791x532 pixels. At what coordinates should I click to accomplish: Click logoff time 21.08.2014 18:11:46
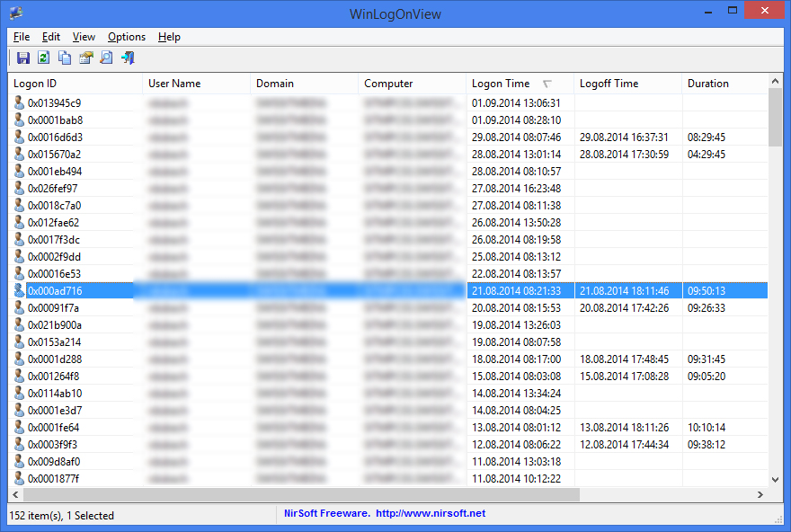624,291
